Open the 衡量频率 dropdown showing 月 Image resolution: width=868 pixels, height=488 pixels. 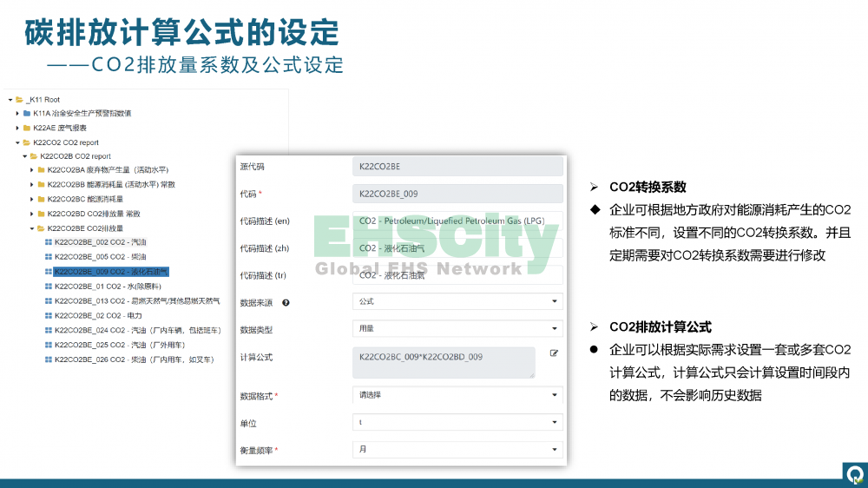coord(457,450)
